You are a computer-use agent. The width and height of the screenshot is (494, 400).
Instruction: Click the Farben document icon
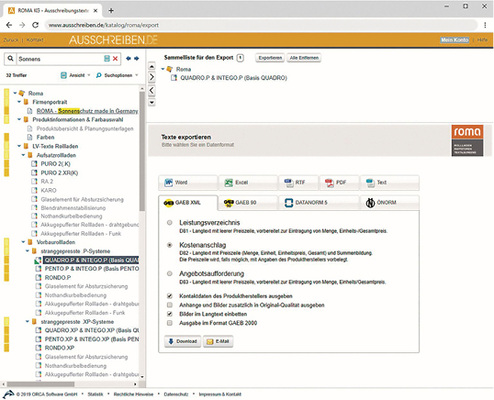(30, 137)
